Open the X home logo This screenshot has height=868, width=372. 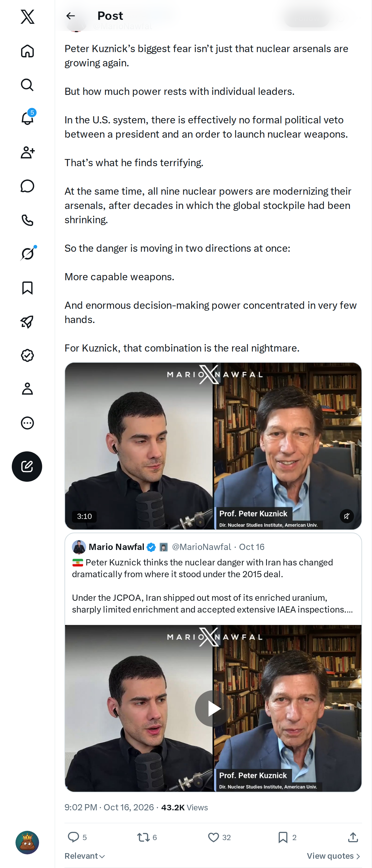tap(27, 16)
